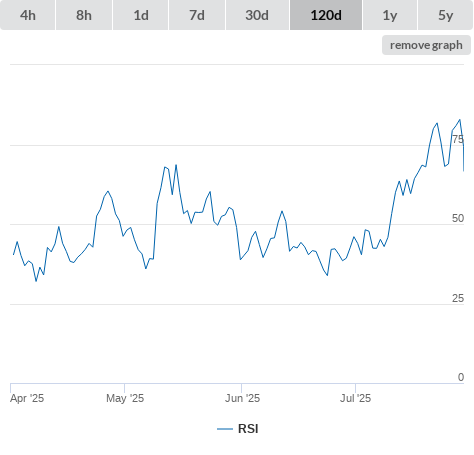
Task: Click the Jun '25 axis label
Action: (x=242, y=398)
